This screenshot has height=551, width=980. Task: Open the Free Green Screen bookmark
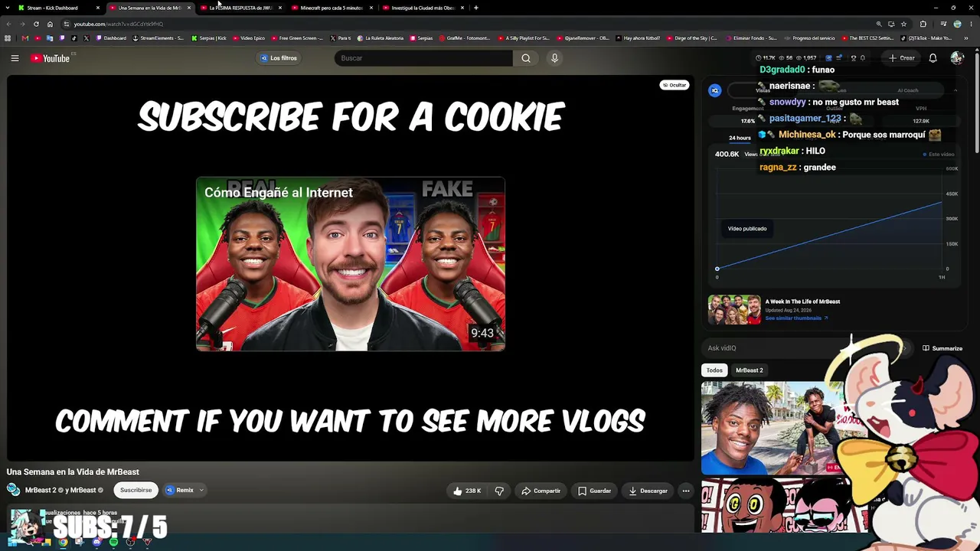click(297, 38)
